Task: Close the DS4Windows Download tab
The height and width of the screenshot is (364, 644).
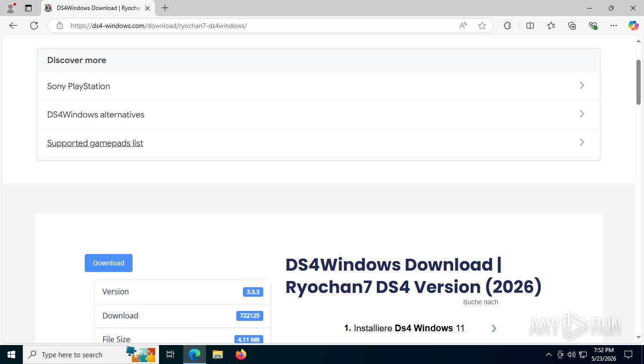Action: (147, 8)
